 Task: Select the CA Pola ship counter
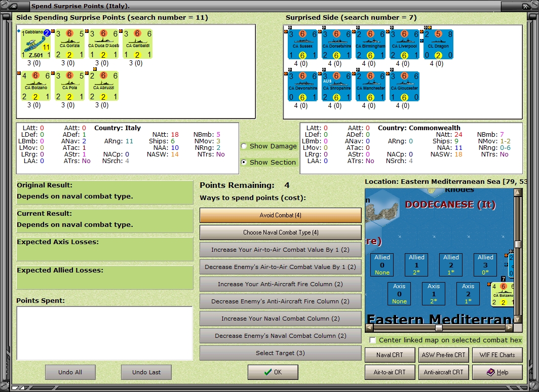click(70, 86)
